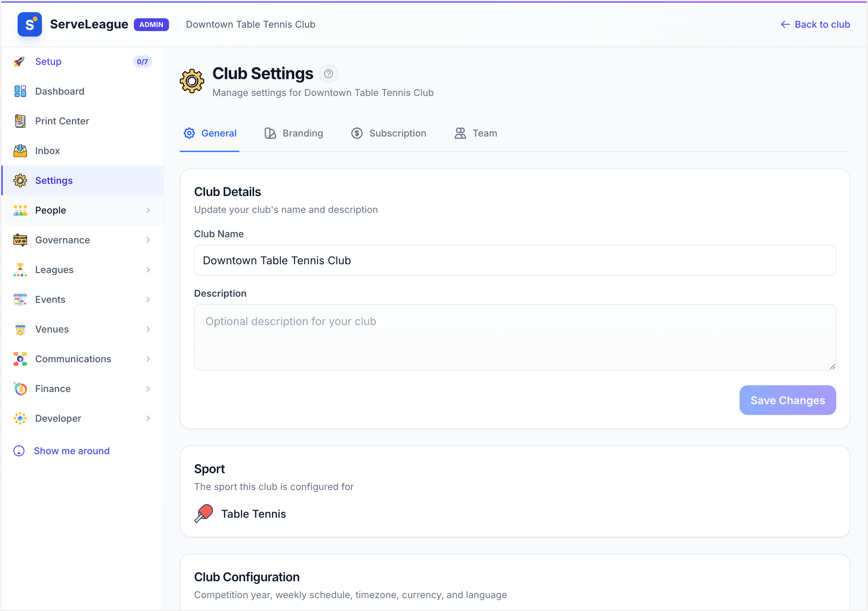Click the Dashboard icon in sidebar

point(20,91)
